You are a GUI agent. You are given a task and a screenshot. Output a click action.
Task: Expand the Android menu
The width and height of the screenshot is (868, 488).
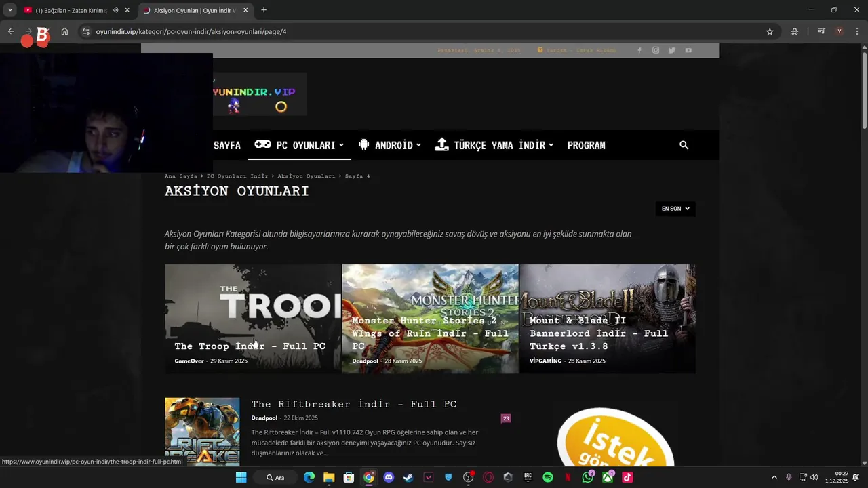pos(390,145)
